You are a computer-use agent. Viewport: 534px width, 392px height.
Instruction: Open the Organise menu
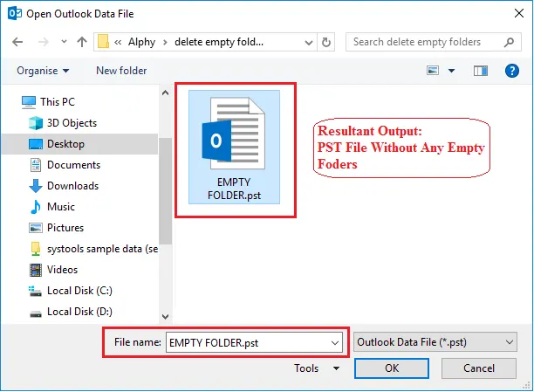[43, 71]
